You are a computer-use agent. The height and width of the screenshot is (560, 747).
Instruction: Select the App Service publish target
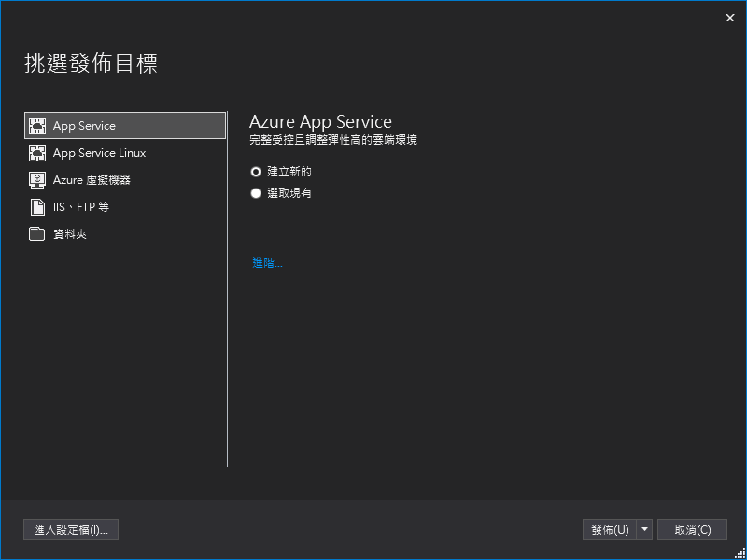click(x=125, y=126)
